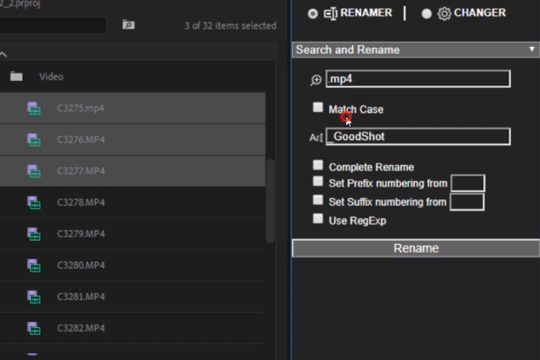Click the project panel search box

53,25
